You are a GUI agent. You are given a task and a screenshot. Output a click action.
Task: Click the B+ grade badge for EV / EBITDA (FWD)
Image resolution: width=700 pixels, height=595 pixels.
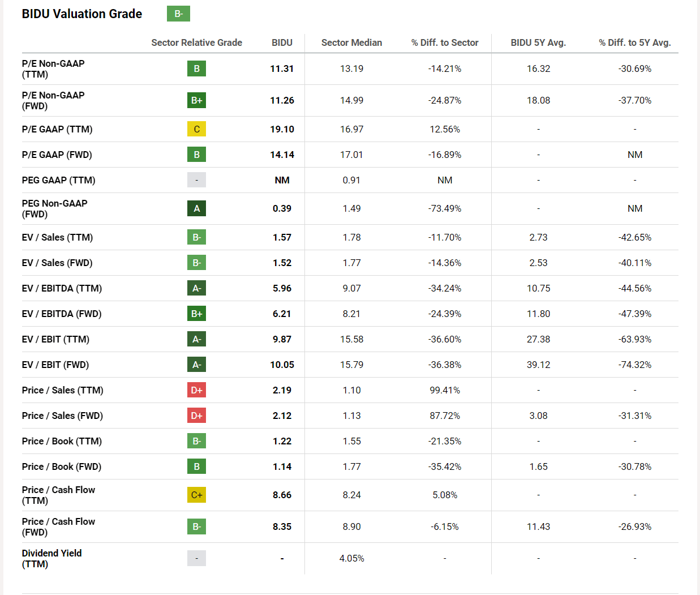[196, 314]
